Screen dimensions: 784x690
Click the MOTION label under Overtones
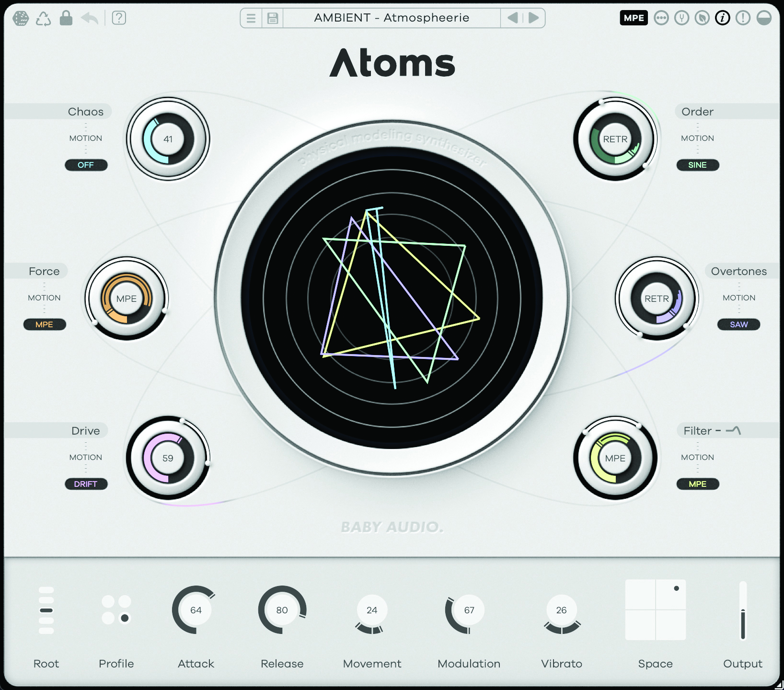[x=739, y=298]
